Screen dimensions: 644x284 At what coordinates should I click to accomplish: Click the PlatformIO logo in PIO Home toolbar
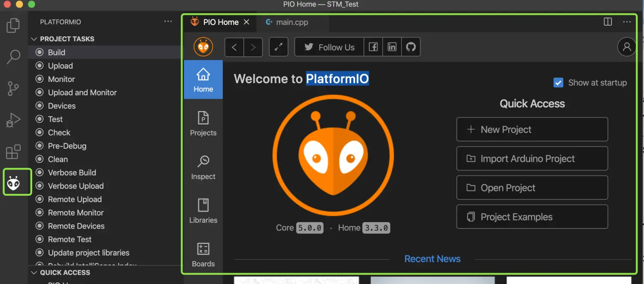pyautogui.click(x=203, y=47)
